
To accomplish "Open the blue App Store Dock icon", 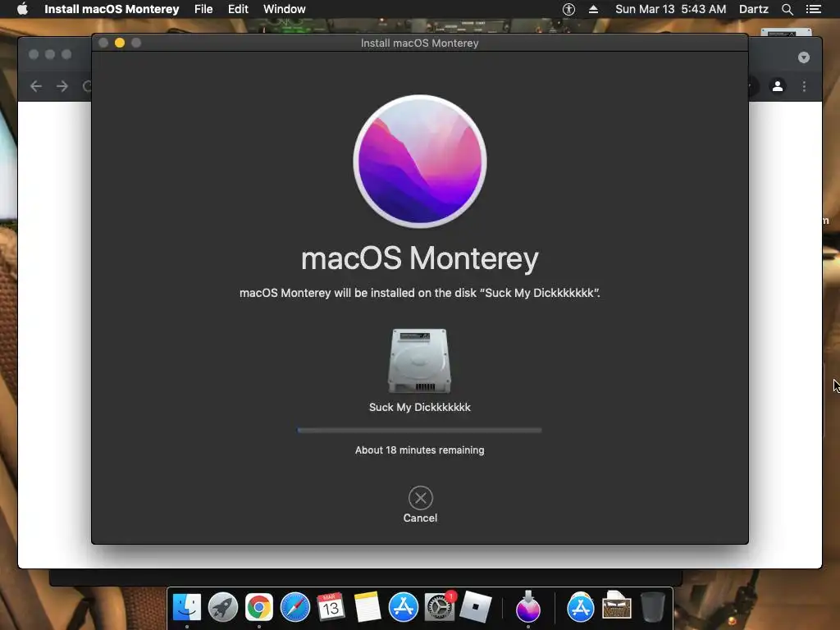I will tap(403, 607).
